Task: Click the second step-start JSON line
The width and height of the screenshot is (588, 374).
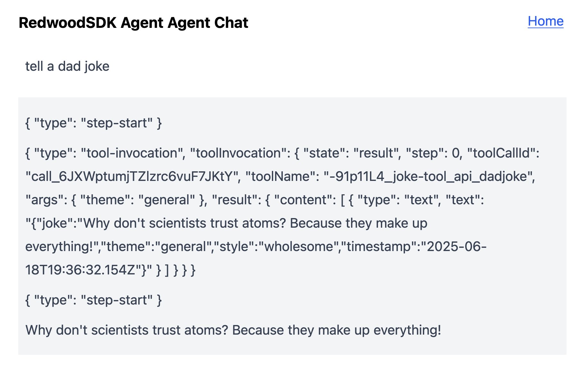Action: 94,300
